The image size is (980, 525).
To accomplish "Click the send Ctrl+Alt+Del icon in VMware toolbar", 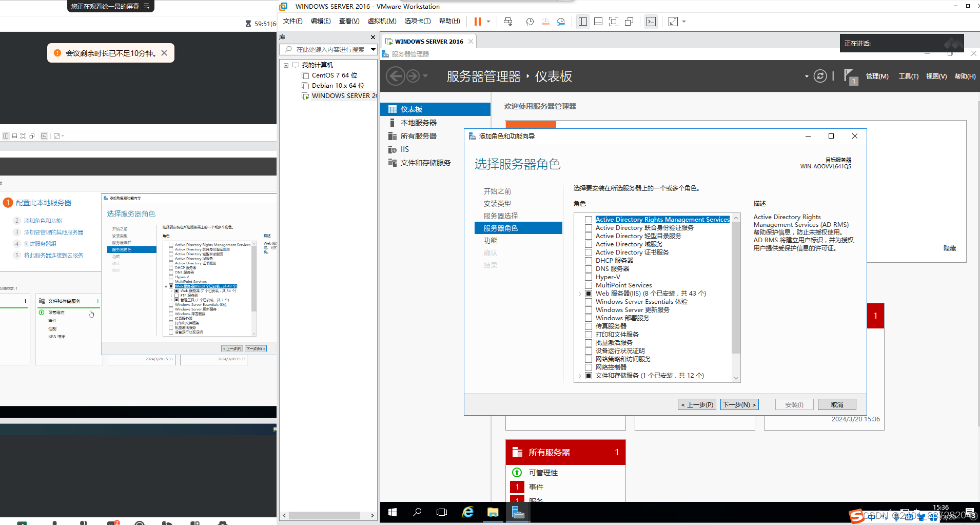I will click(508, 22).
